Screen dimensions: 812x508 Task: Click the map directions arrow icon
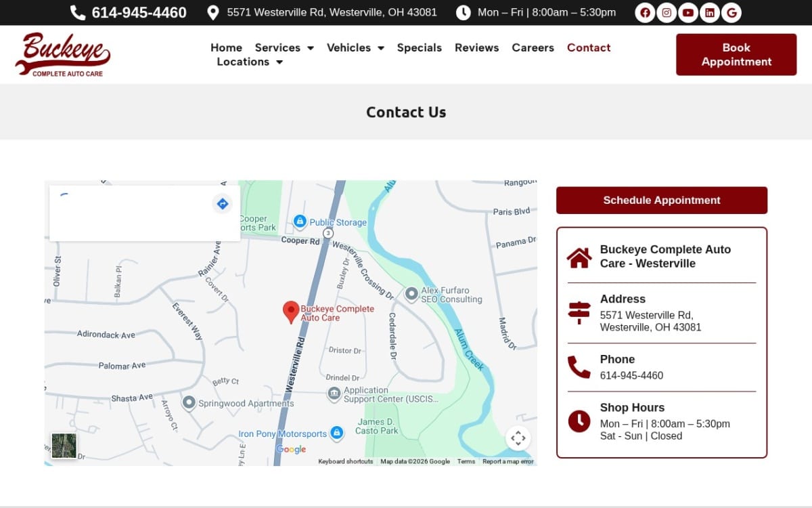pyautogui.click(x=223, y=203)
